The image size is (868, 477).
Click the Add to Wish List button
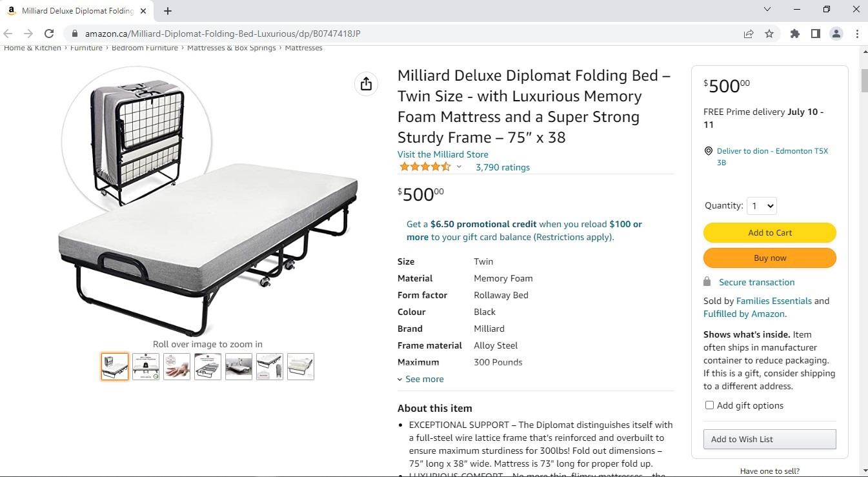(769, 439)
